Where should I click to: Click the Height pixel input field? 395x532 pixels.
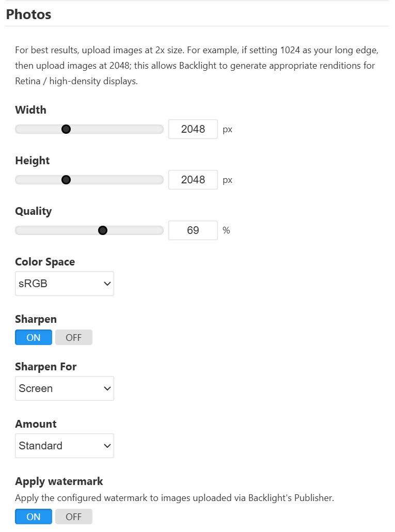click(193, 180)
